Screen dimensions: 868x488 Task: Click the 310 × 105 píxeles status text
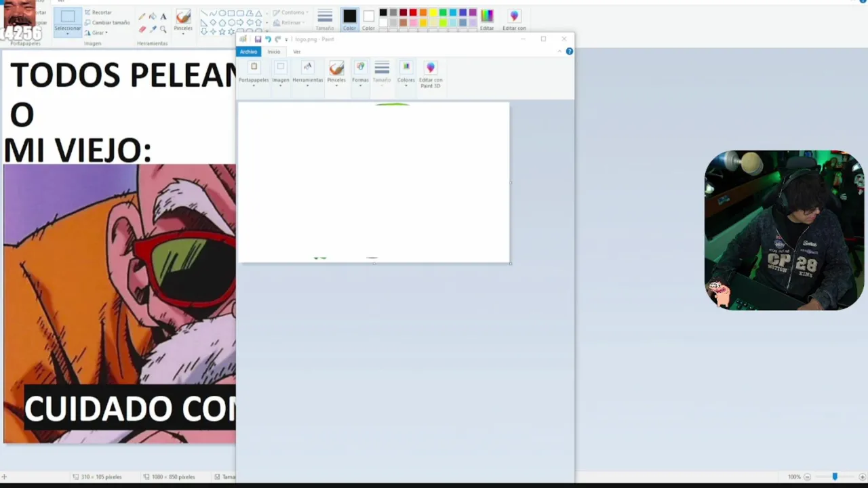pos(102,477)
